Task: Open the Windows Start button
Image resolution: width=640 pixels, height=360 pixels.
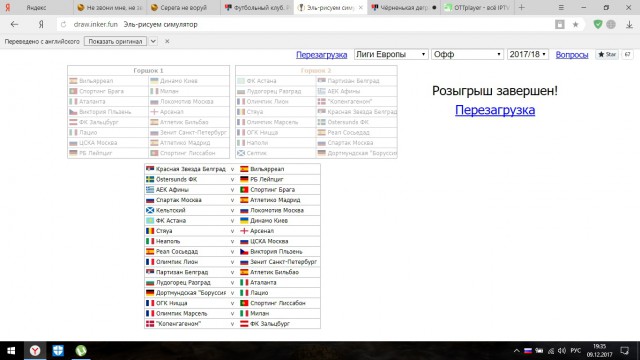Action: pyautogui.click(x=11, y=351)
